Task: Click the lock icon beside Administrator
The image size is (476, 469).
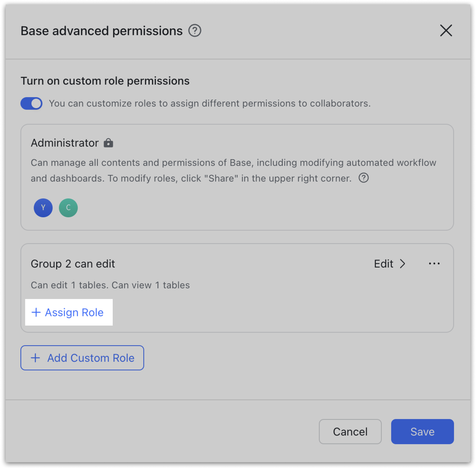Action: tap(109, 143)
